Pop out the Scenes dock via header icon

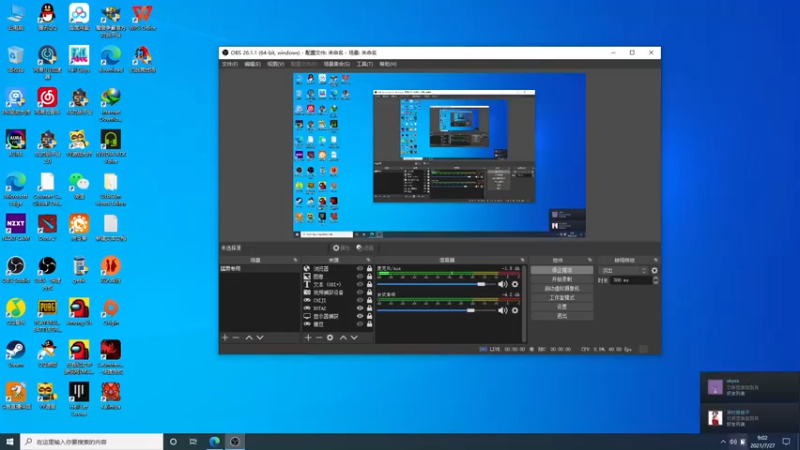tap(295, 260)
